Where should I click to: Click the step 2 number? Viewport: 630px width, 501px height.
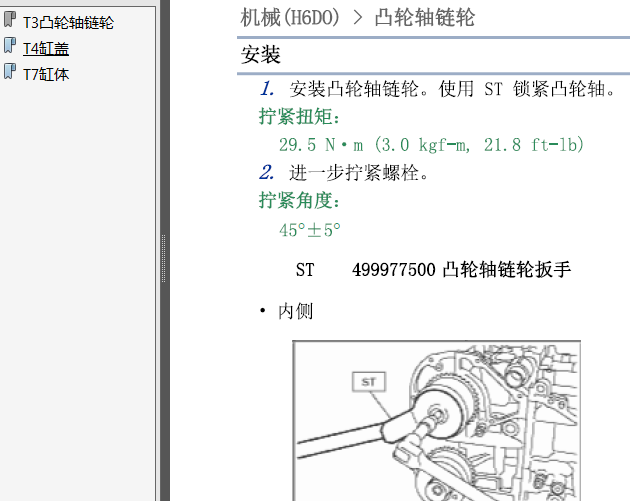[x=267, y=172]
